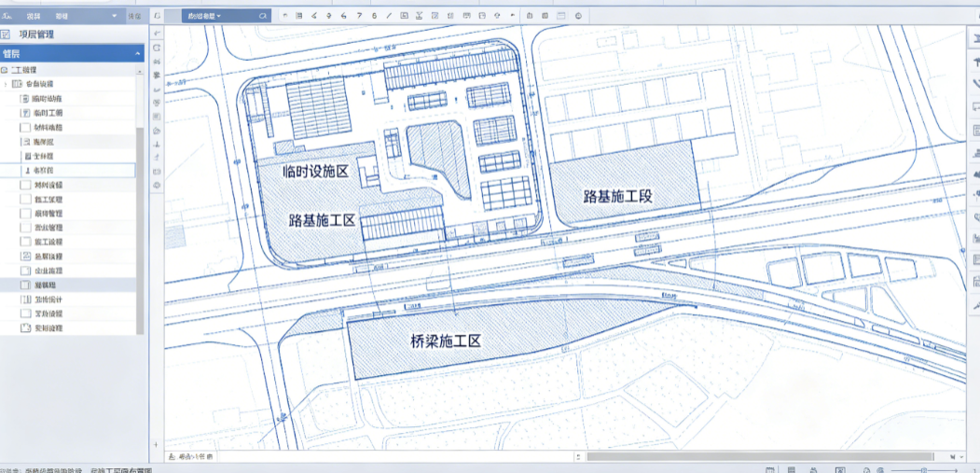Select the 临时设施区 label on the drawing

point(315,172)
